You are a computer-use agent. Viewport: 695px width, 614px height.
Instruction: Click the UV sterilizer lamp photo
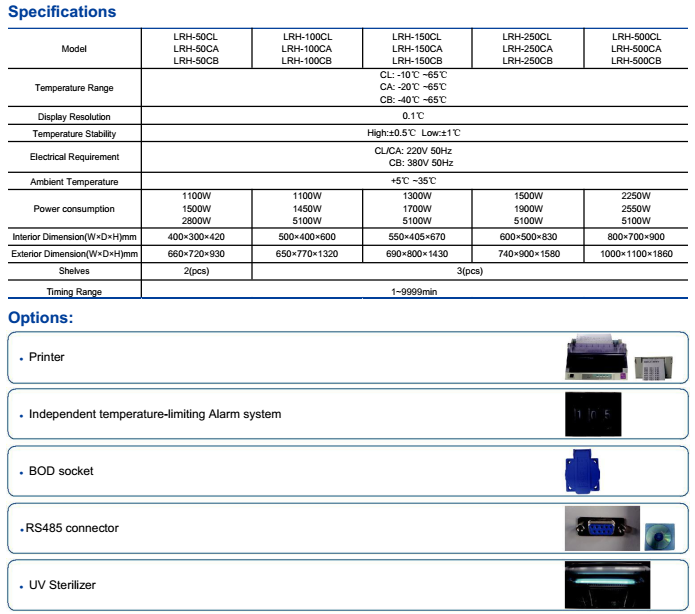pyautogui.click(x=607, y=585)
